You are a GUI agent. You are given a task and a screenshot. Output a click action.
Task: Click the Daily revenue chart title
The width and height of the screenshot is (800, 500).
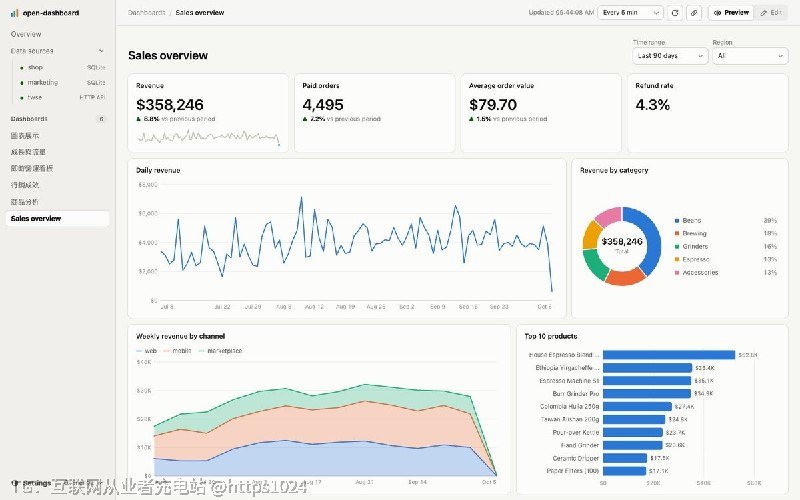coord(158,170)
